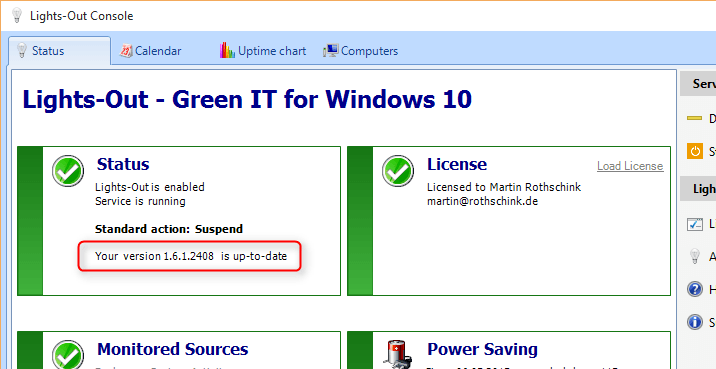Click the Monitored Sources green checkmark
This screenshot has width=716, height=369.
click(x=68, y=355)
